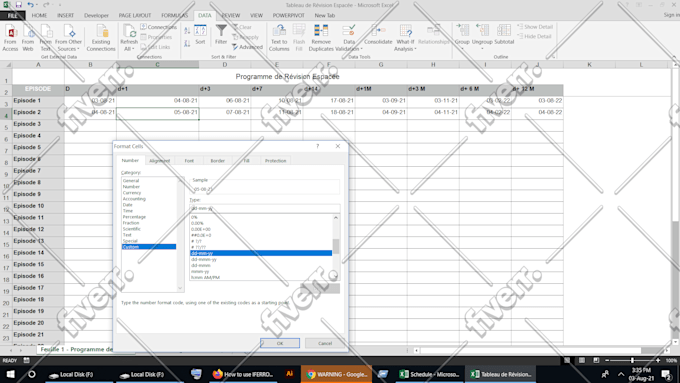The width and height of the screenshot is (680, 383).
Task: Open Connections in ribbon
Action: point(158,27)
